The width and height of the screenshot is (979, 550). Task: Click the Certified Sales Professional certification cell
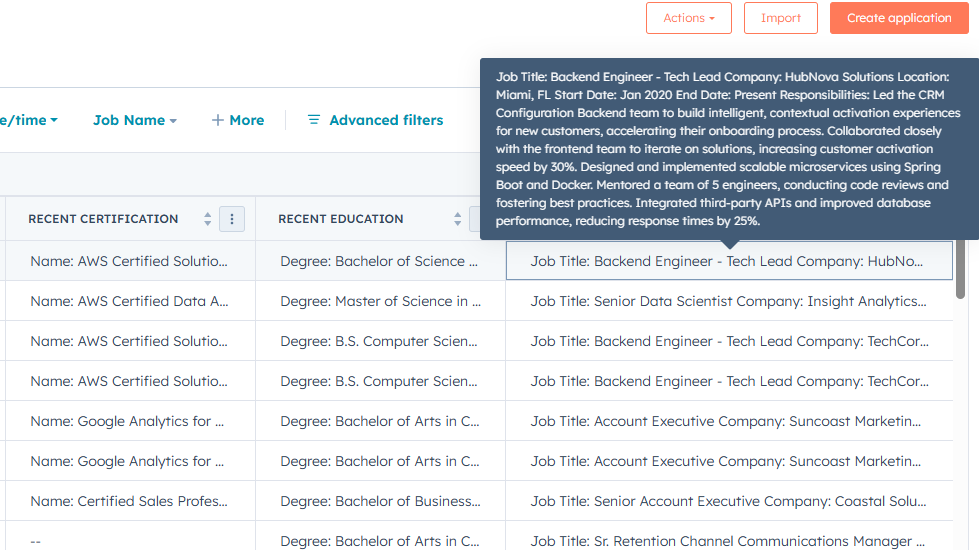129,501
